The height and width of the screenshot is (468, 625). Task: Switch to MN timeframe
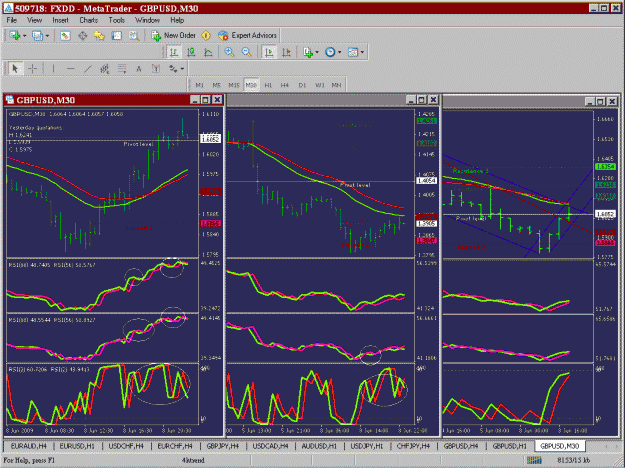[x=336, y=85]
